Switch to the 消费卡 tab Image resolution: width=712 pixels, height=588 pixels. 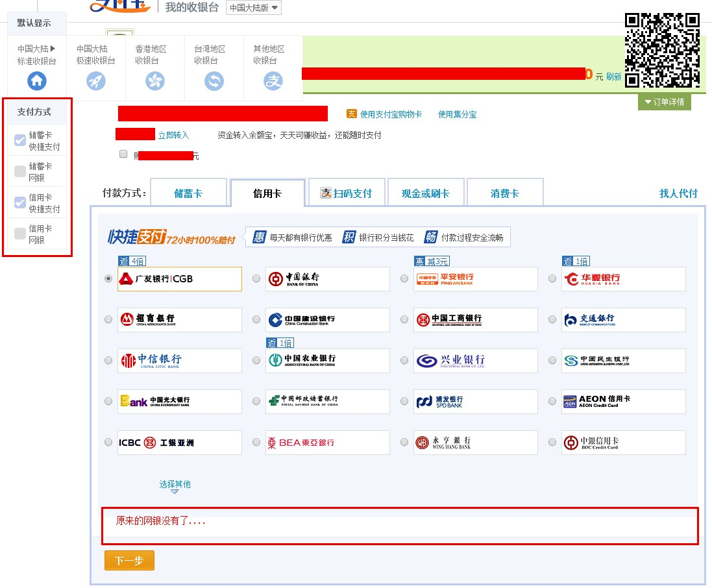click(x=504, y=193)
